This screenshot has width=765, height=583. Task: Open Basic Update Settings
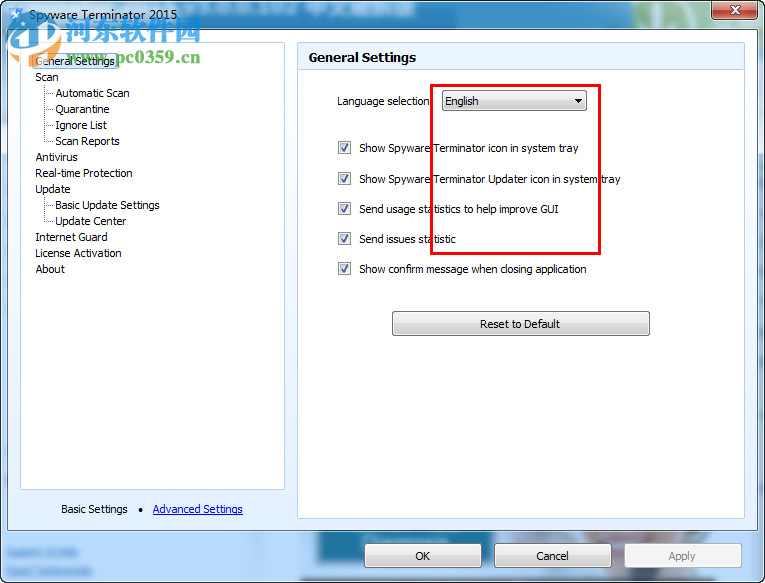click(x=107, y=205)
